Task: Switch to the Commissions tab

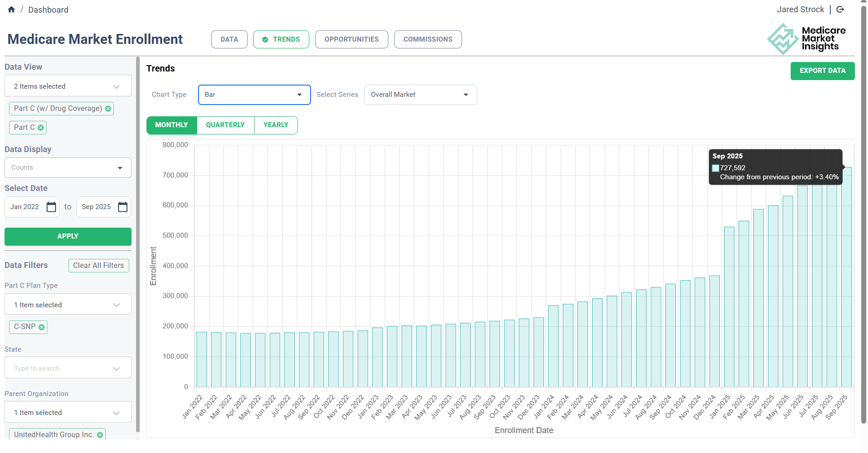Action: 428,39
